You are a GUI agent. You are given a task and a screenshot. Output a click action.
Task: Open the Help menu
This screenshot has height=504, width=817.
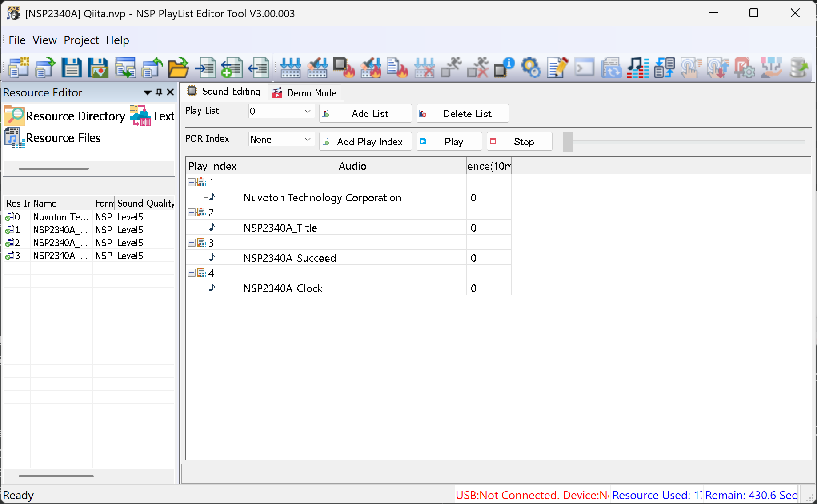(117, 40)
